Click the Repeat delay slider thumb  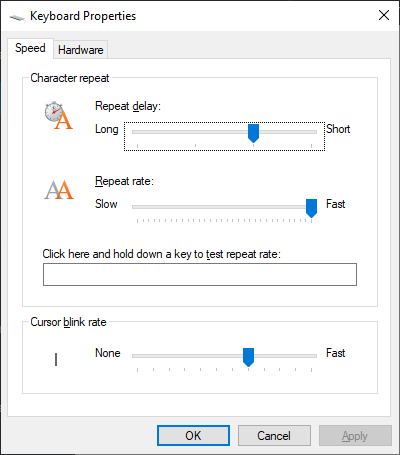pyautogui.click(x=253, y=133)
